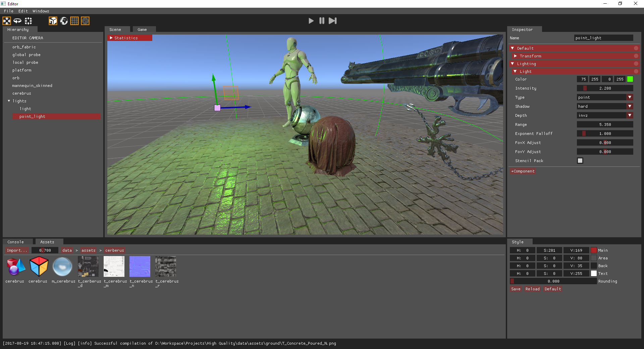
Task: Toggle the grid display icon
Action: (74, 21)
